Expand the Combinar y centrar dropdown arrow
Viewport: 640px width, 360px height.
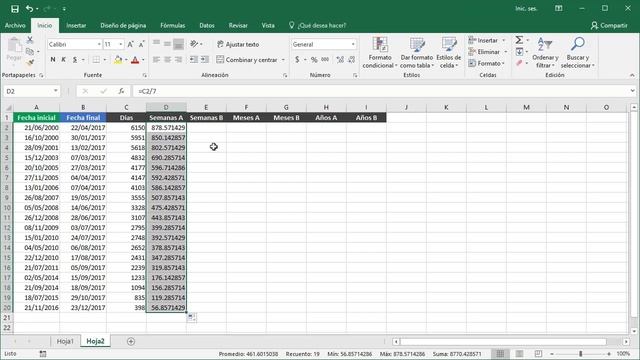coord(283,60)
